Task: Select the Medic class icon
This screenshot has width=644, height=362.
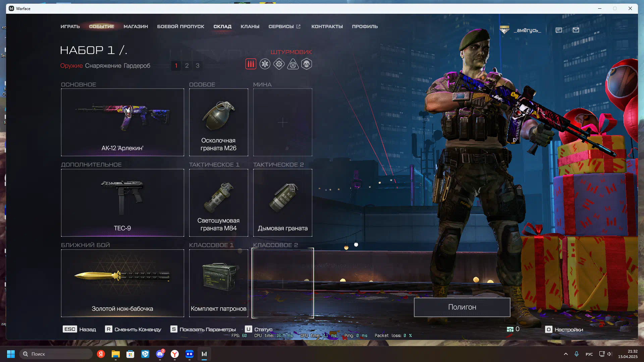Action: point(265,64)
